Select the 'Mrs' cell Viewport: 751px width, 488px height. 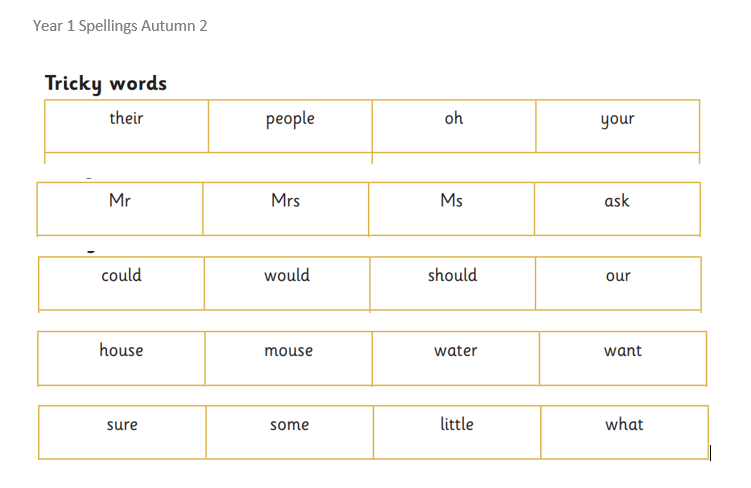coord(285,201)
